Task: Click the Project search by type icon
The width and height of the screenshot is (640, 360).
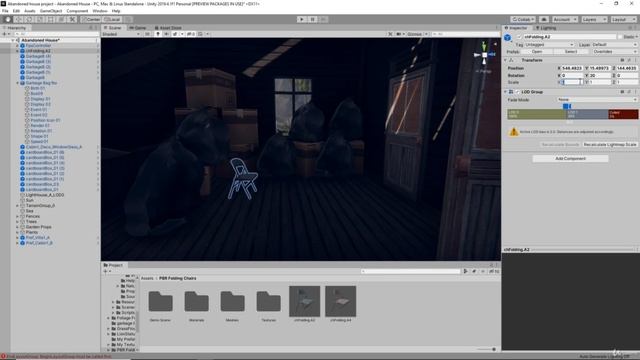Action: point(465,271)
